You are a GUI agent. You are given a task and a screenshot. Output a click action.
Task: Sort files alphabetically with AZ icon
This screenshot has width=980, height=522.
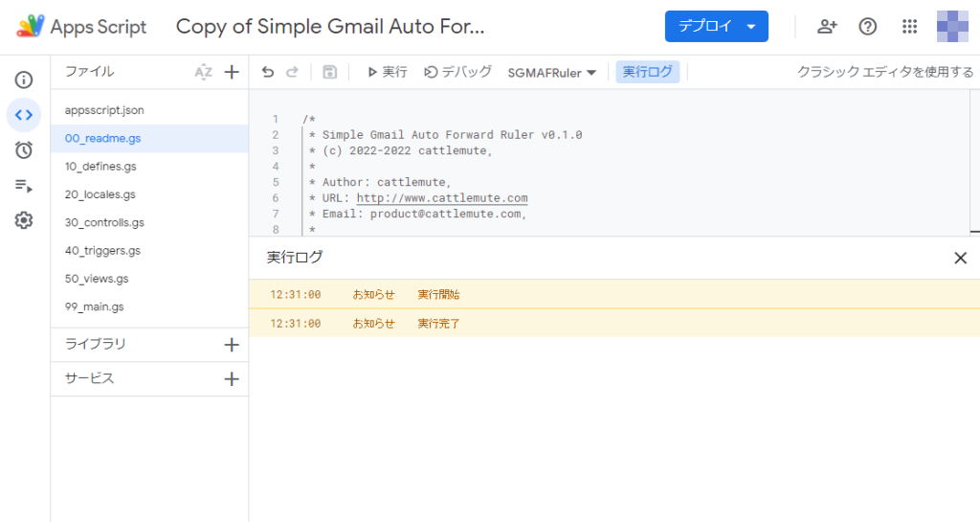203,72
